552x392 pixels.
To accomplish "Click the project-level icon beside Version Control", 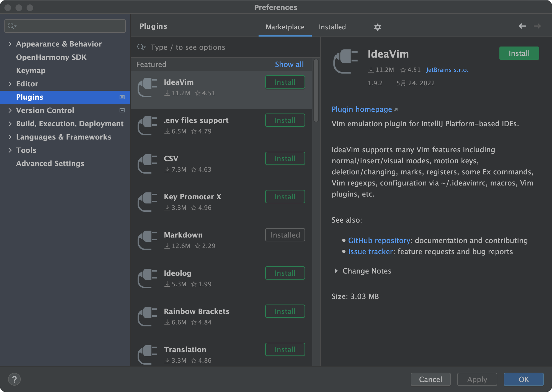I will click(122, 110).
